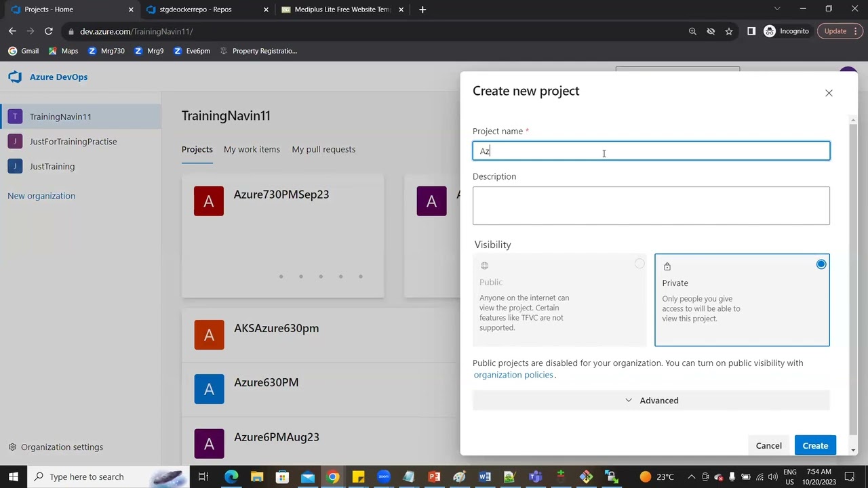Viewport: 868px width, 488px height.
Task: Switch to the My work items tab
Action: point(252,149)
